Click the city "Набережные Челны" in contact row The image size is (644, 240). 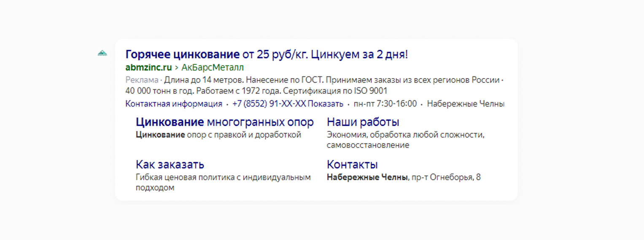466,104
